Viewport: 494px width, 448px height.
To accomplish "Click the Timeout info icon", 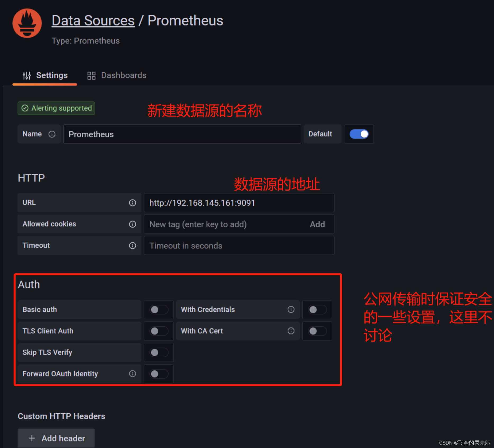I will 133,246.
